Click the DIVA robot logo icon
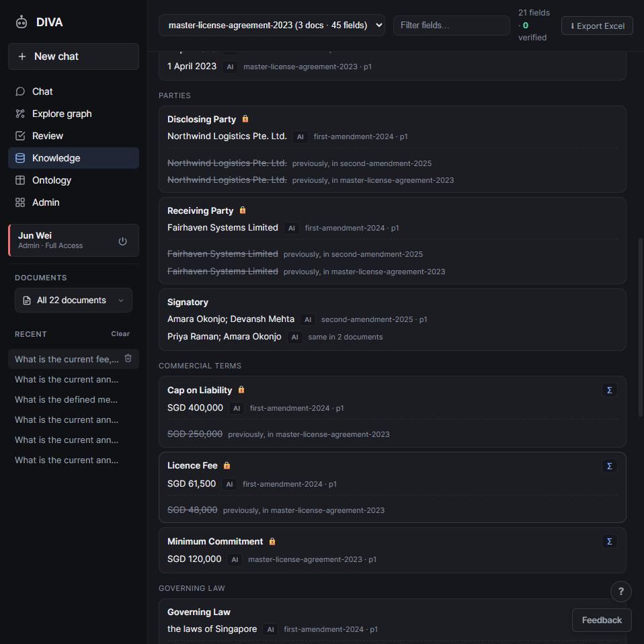Screen dimensions: 644x644 coord(22,22)
